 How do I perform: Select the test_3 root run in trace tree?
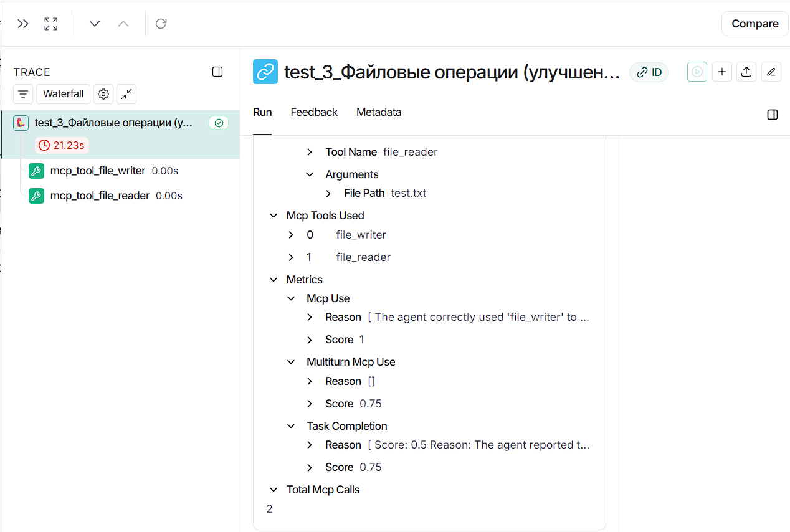pos(120,135)
